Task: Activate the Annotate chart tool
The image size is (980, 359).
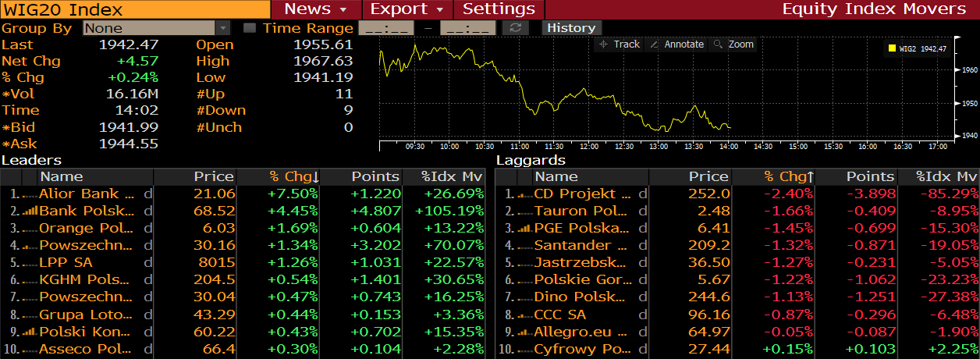Action: coord(677,44)
